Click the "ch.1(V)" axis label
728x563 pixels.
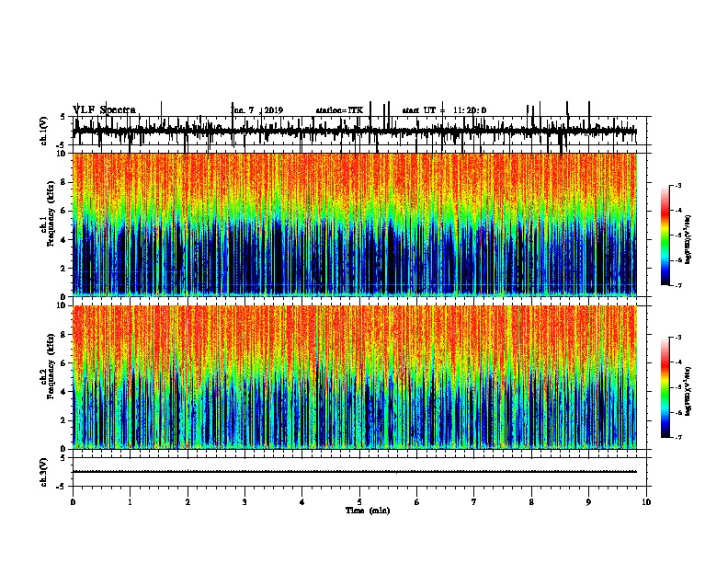44,131
